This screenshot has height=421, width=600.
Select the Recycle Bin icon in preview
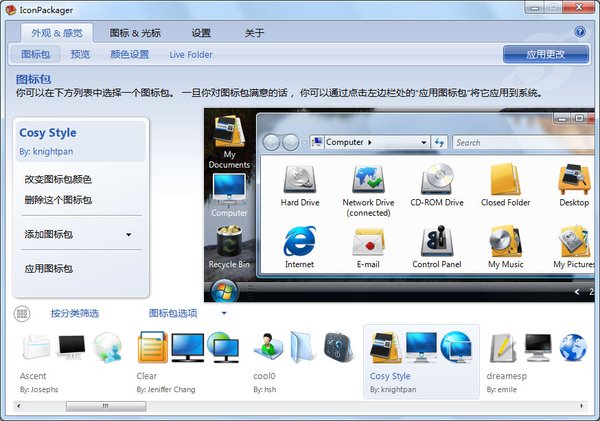229,241
